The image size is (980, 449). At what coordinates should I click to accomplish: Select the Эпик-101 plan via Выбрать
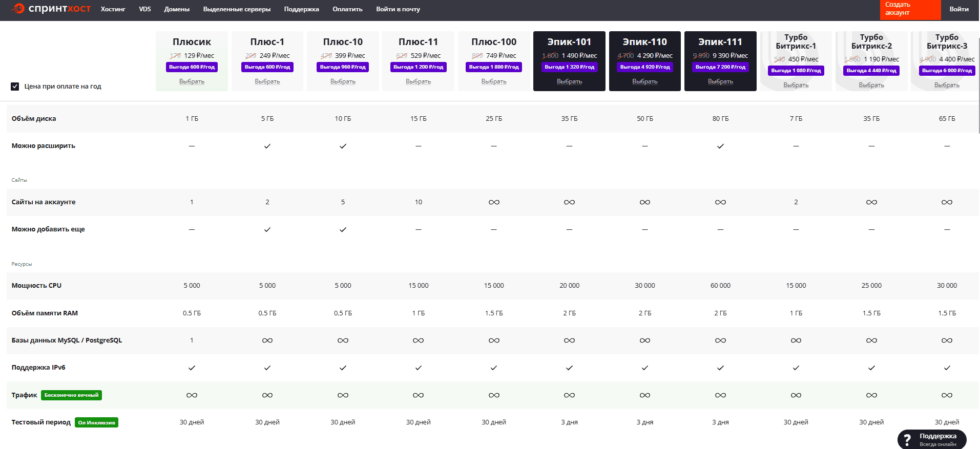coord(569,81)
